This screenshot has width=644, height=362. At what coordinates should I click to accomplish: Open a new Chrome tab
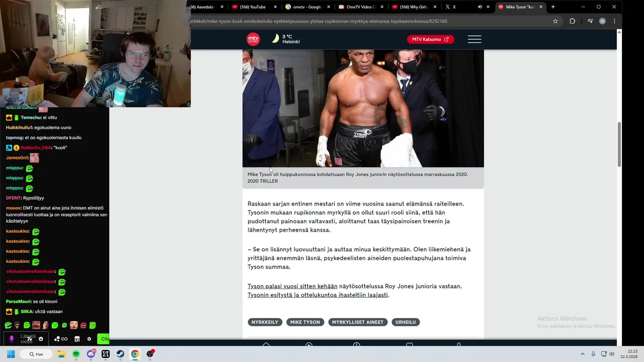[x=553, y=7]
